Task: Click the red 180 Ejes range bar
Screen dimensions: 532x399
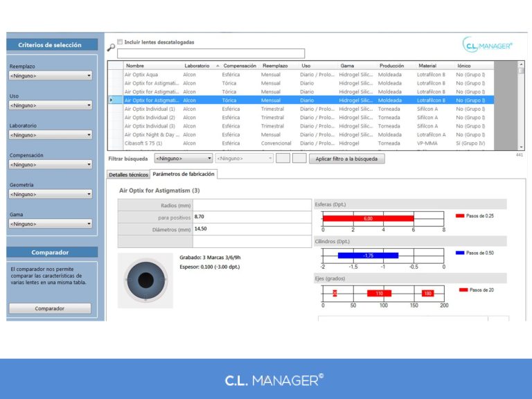Action: [x=427, y=293]
